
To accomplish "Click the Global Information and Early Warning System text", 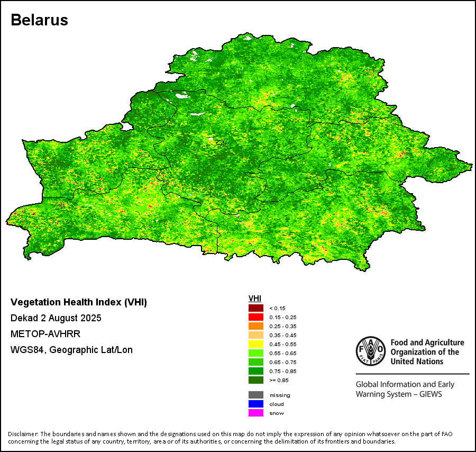I will click(x=404, y=389).
